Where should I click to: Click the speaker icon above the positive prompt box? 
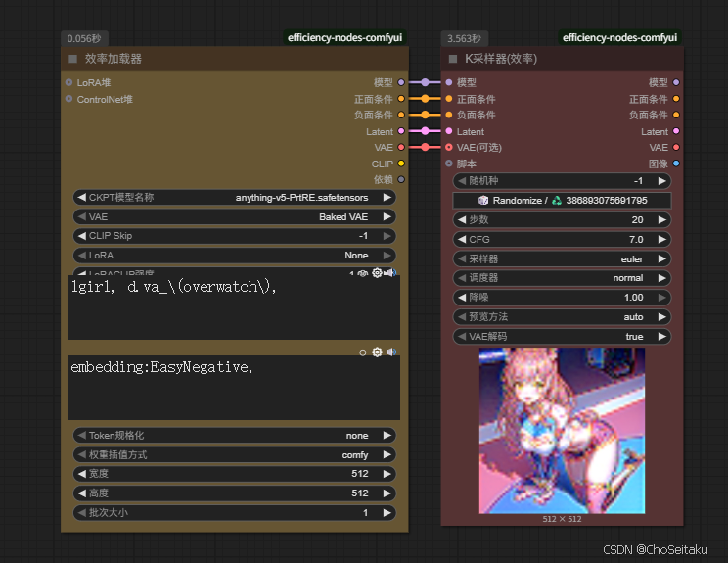coord(391,272)
